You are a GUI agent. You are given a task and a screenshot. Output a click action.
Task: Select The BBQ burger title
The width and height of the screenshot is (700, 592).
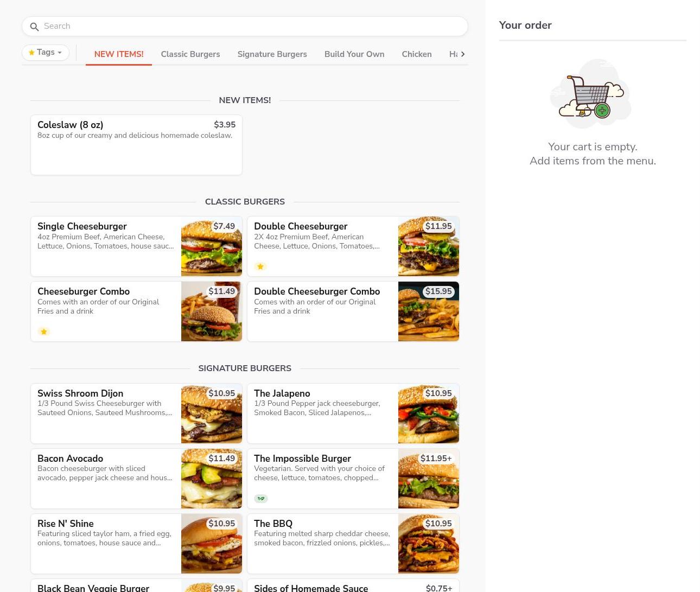click(273, 524)
